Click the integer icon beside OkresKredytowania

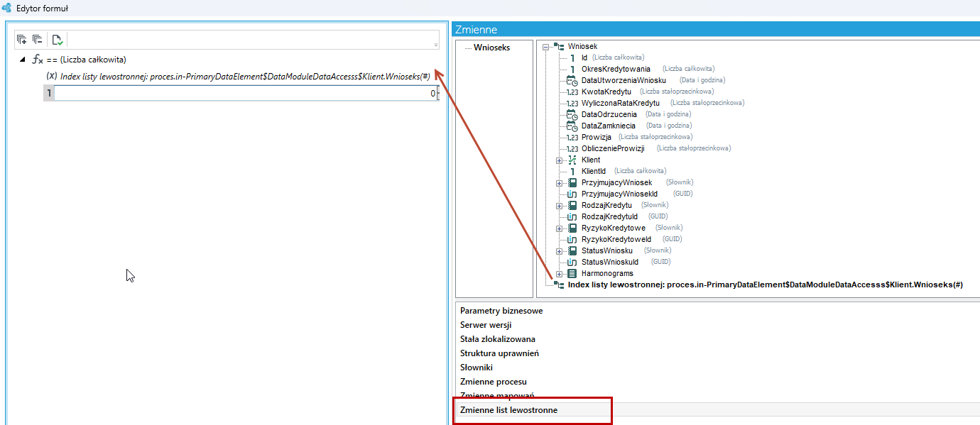tap(572, 69)
